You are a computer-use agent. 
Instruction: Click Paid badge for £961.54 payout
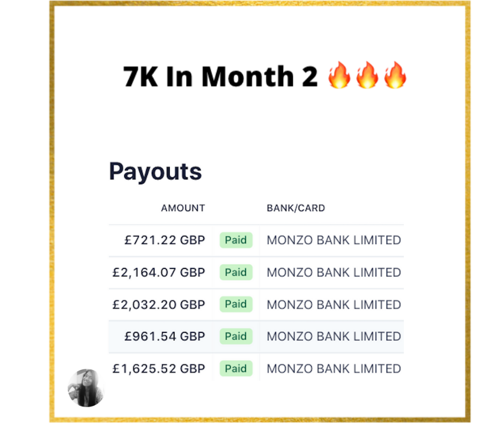pos(236,337)
